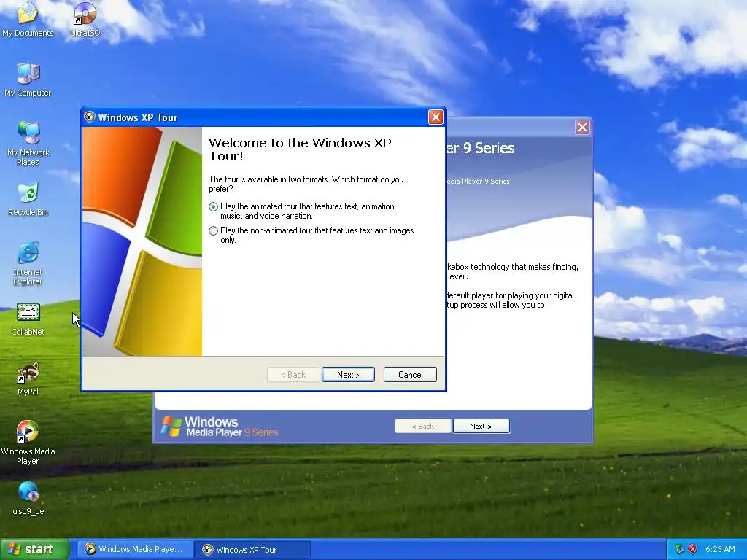Screen dimensions: 747x560
Task: Click the Windows XP Tour title bar icon
Action: click(89, 117)
